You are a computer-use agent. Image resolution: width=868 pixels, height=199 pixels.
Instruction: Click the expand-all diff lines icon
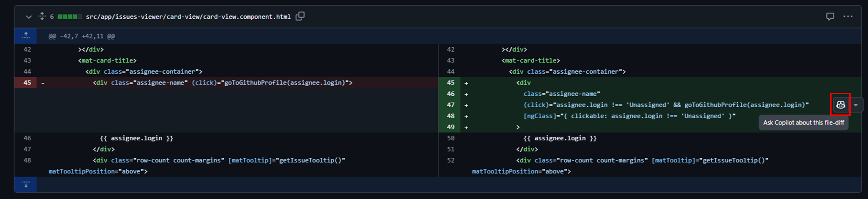42,16
